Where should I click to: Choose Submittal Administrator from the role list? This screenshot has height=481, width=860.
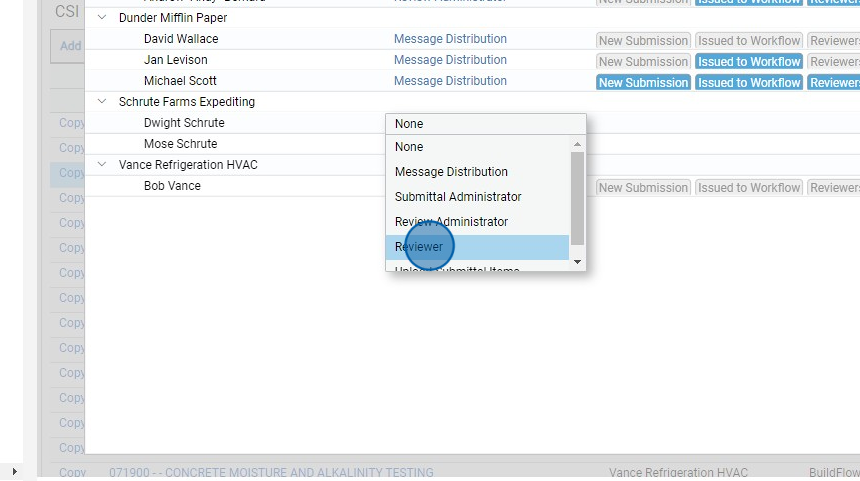pos(477,197)
